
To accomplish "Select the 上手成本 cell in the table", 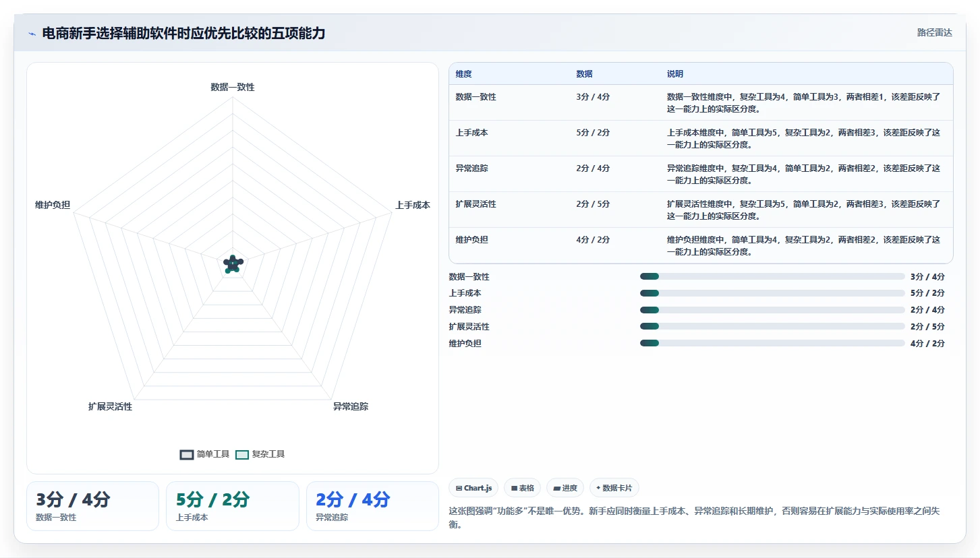I will (x=471, y=133).
